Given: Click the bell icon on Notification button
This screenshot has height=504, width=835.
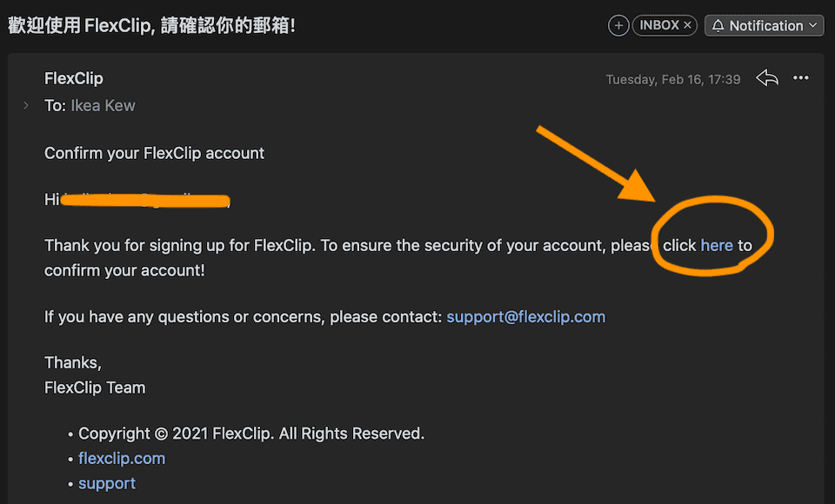Looking at the screenshot, I should pos(718,26).
